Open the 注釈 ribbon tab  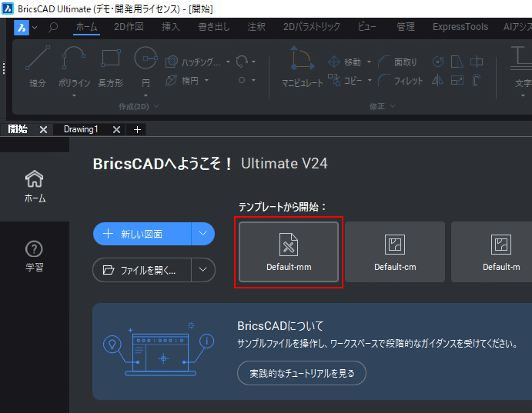click(x=256, y=27)
